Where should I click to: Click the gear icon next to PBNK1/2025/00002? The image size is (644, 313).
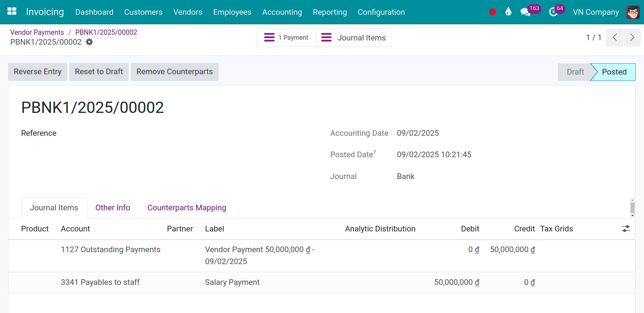pyautogui.click(x=90, y=42)
